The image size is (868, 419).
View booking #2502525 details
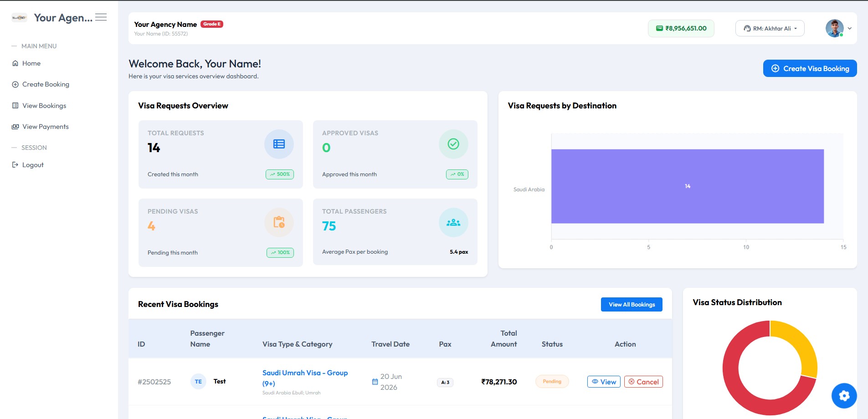[x=604, y=382]
